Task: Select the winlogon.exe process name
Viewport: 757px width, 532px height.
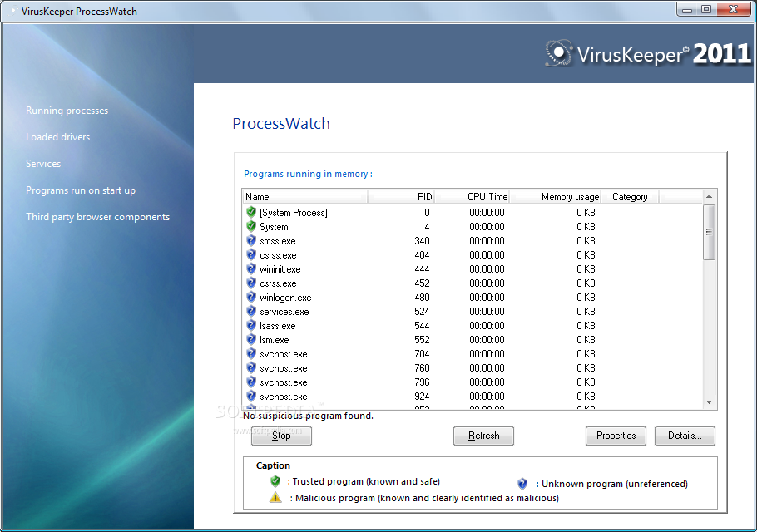Action: [x=285, y=298]
